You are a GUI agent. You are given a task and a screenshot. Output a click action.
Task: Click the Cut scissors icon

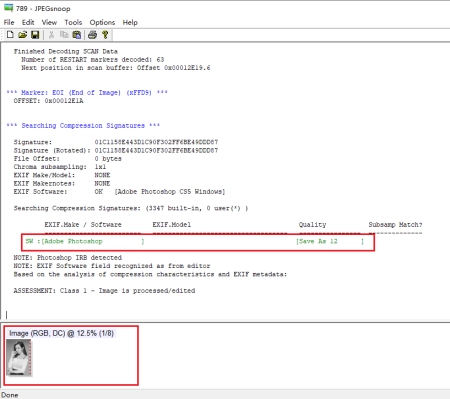tap(51, 35)
